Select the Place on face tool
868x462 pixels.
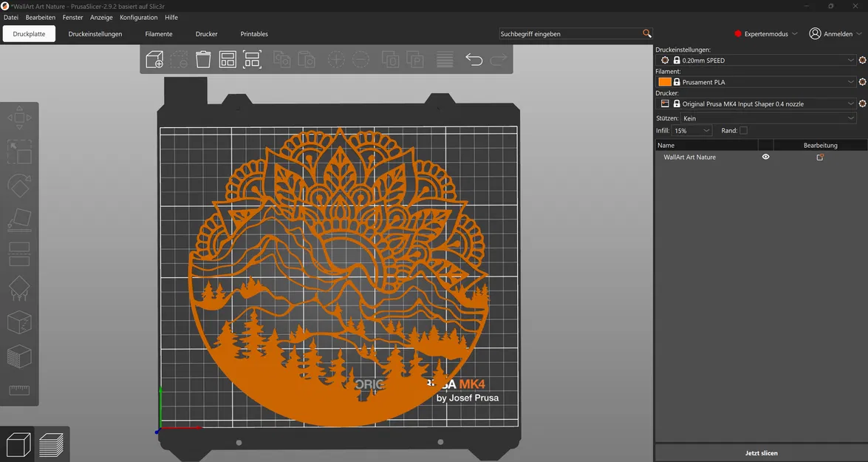click(19, 220)
